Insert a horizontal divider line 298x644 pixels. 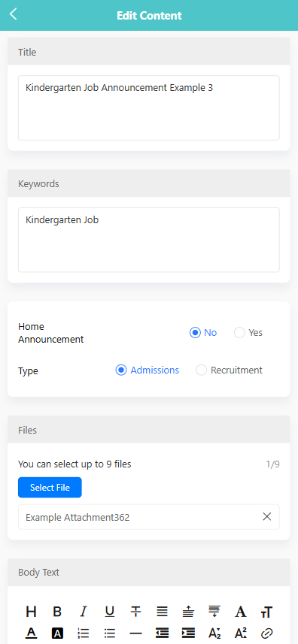click(x=135, y=633)
